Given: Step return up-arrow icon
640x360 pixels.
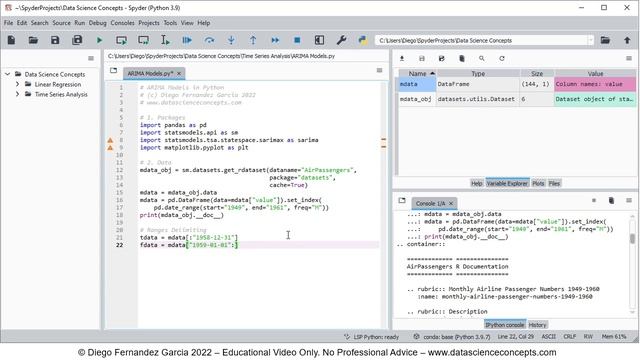Looking at the screenshot, I should click(x=253, y=40).
